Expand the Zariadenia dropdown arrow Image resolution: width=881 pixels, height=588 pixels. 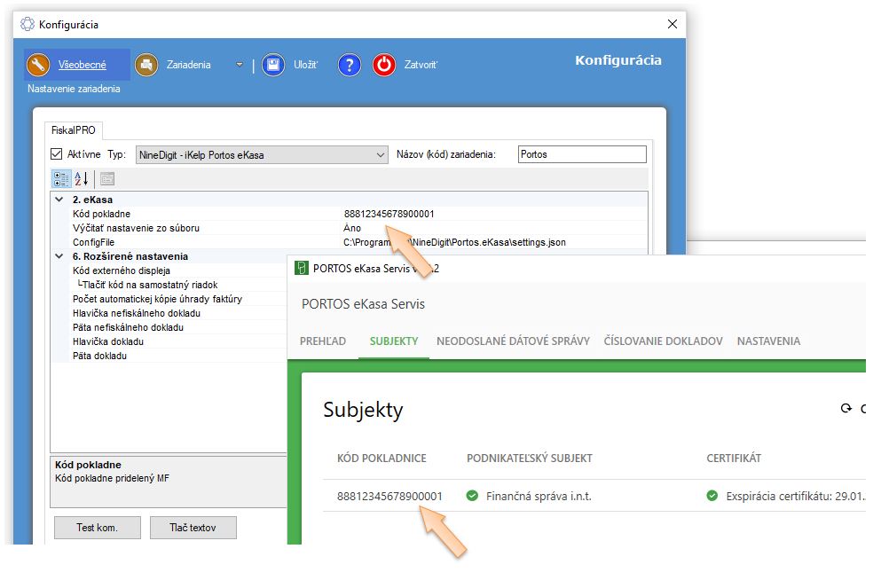pos(240,65)
